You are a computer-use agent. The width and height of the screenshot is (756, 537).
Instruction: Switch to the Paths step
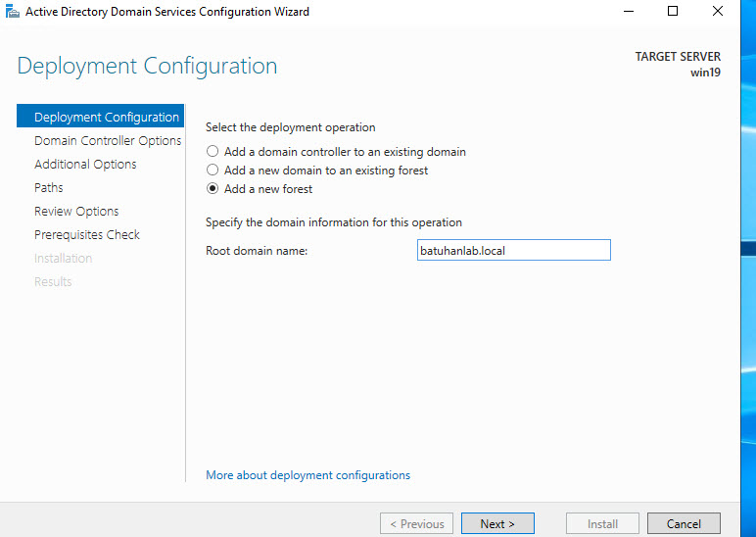coord(49,188)
